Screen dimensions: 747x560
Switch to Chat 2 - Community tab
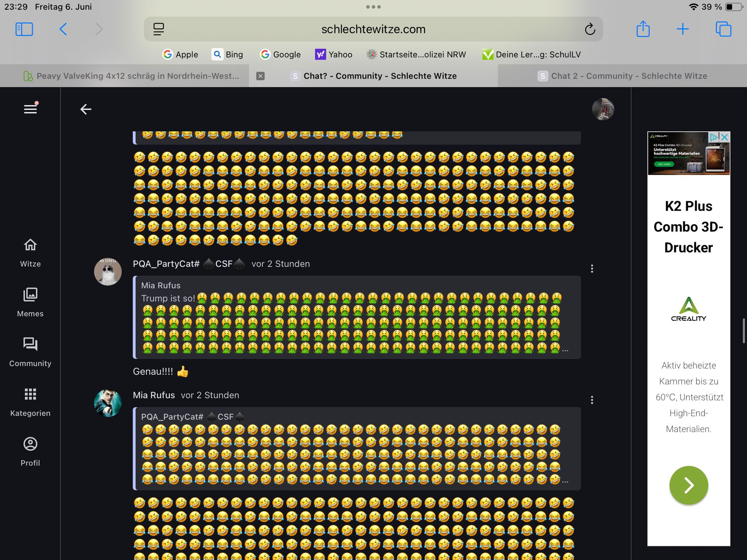click(x=622, y=76)
